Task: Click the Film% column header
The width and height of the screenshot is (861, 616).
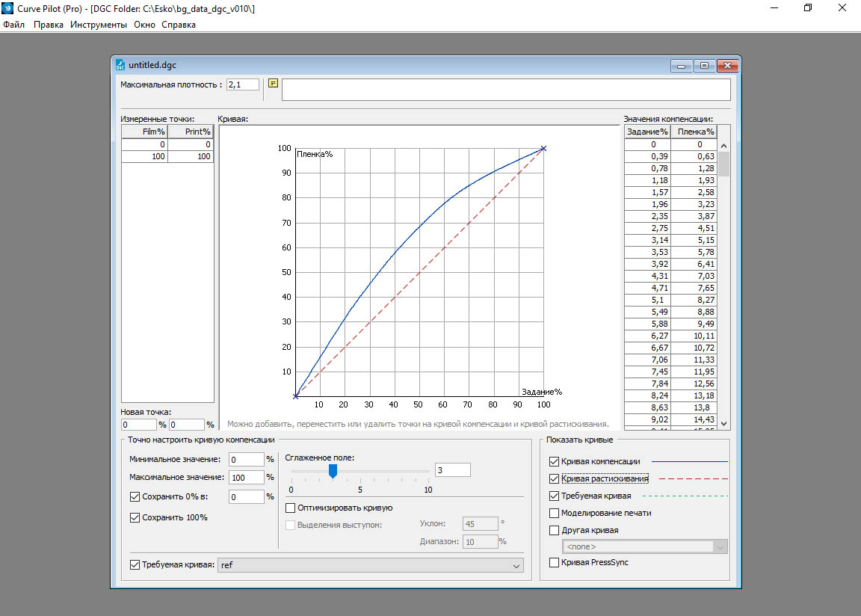Action: (144, 132)
